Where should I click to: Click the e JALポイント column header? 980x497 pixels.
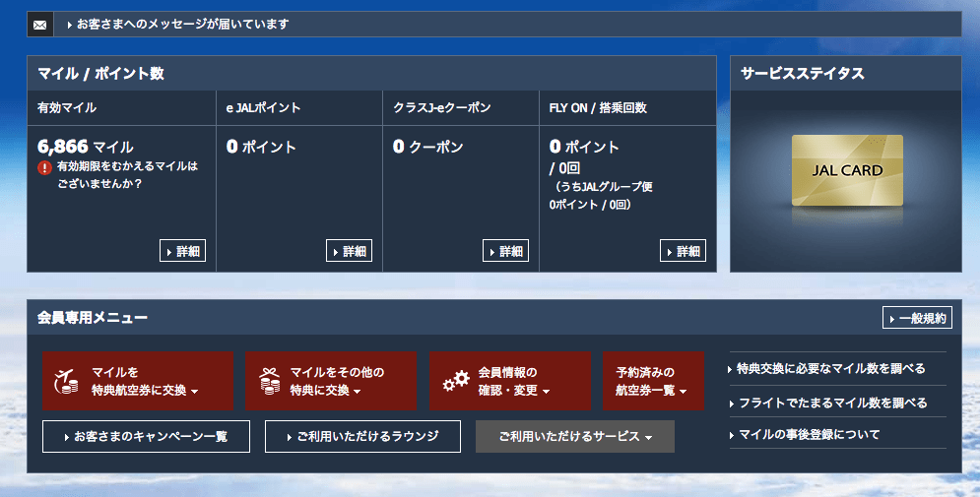click(263, 108)
